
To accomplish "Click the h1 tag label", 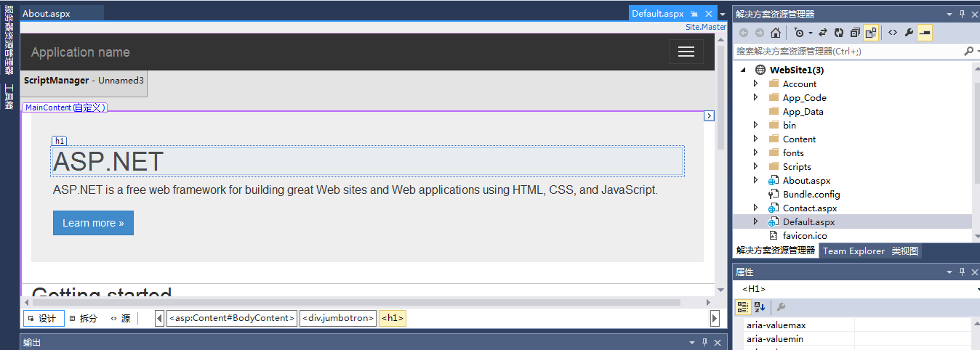I will [60, 141].
